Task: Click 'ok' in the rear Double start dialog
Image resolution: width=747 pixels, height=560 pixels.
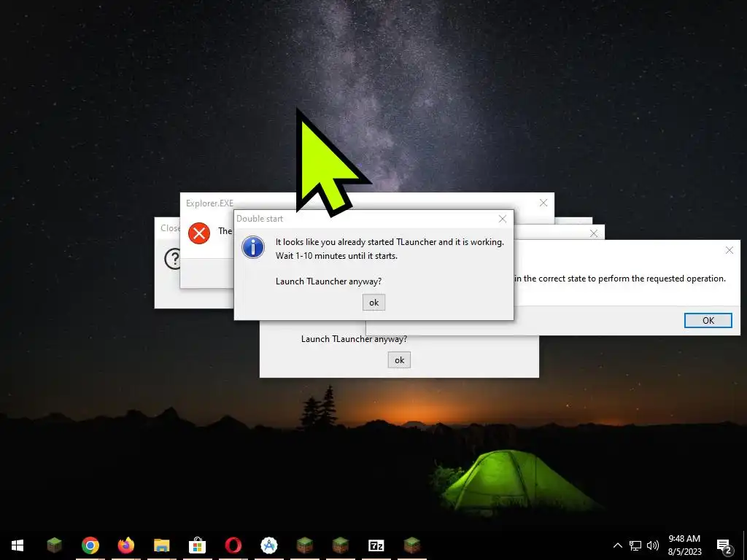Action: tap(399, 360)
